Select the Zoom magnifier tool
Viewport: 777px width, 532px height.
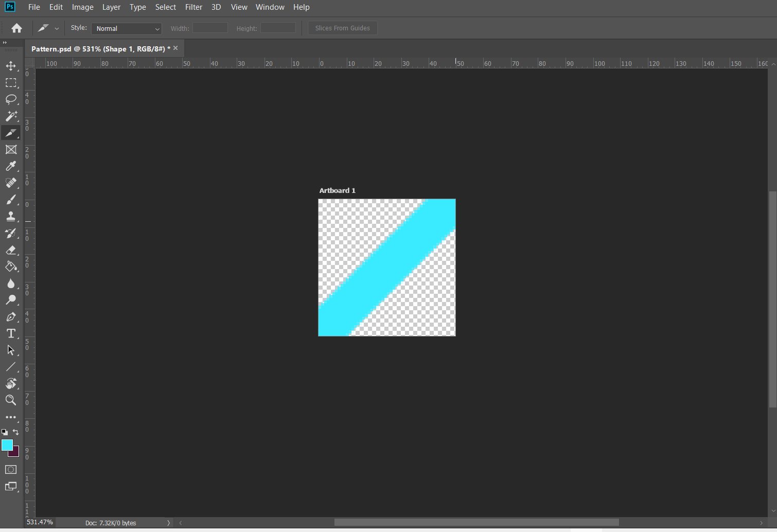(x=11, y=400)
